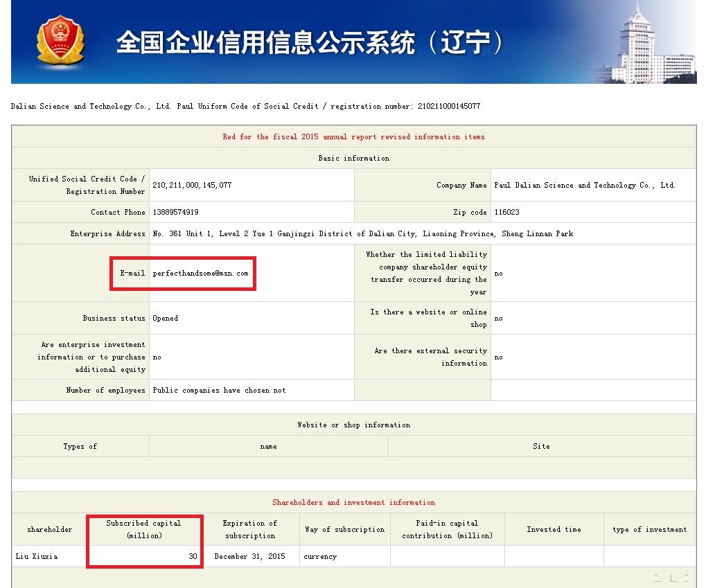This screenshot has width=706, height=588.
Task: Click the Shareholders and investment information header
Action: click(353, 502)
